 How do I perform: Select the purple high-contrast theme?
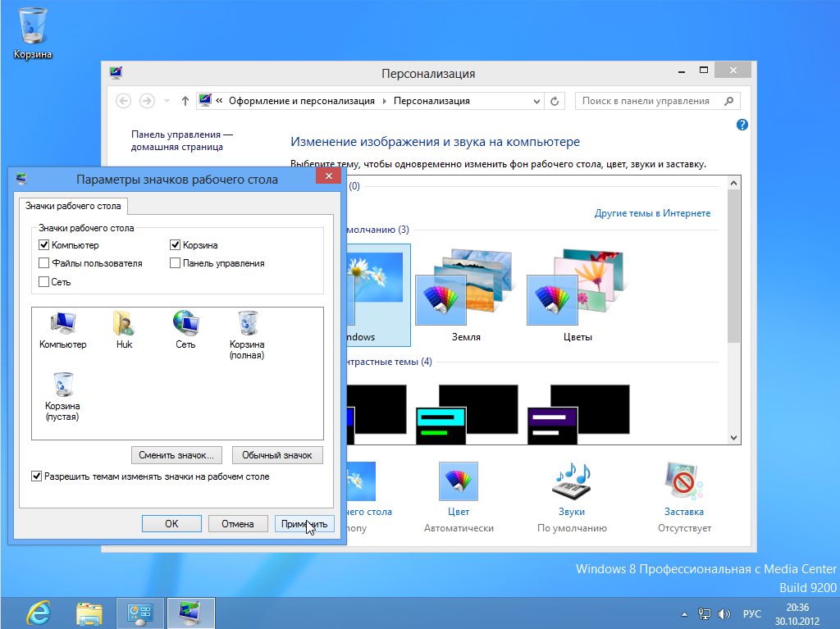578,414
